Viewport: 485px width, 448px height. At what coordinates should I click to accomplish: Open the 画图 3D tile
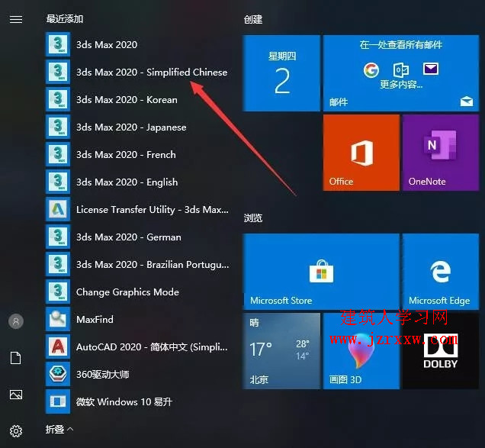(x=361, y=351)
